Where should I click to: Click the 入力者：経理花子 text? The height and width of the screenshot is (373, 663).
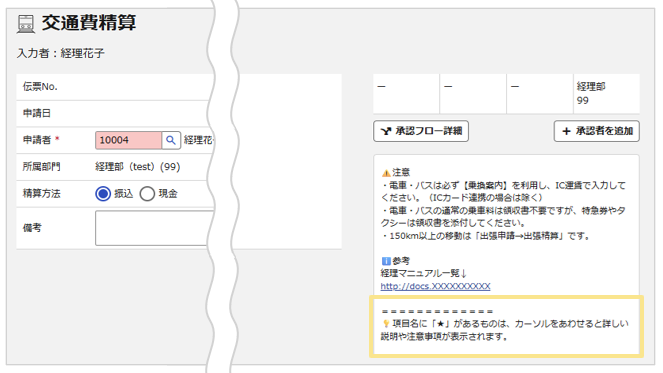coord(60,53)
